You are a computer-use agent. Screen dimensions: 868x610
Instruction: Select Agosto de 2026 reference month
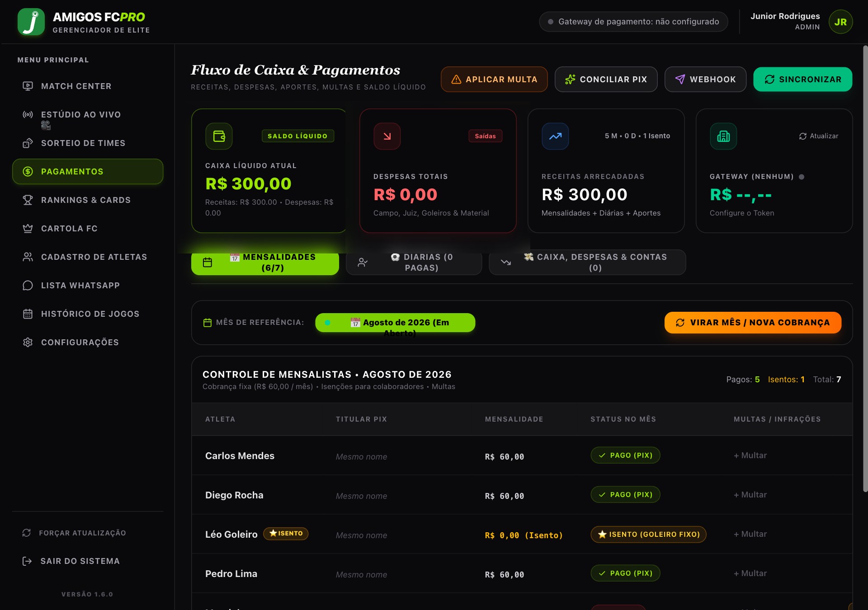(x=395, y=323)
